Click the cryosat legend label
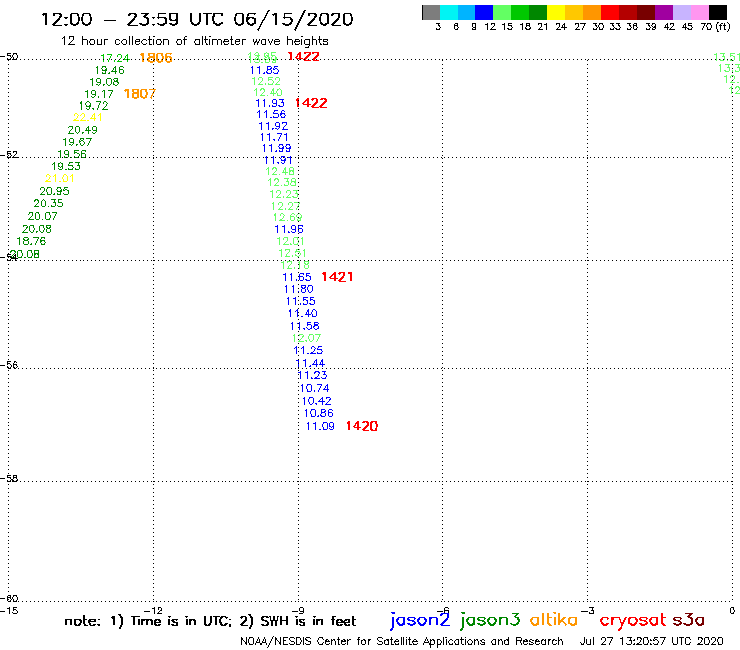The height and width of the screenshot is (650, 740). click(633, 621)
